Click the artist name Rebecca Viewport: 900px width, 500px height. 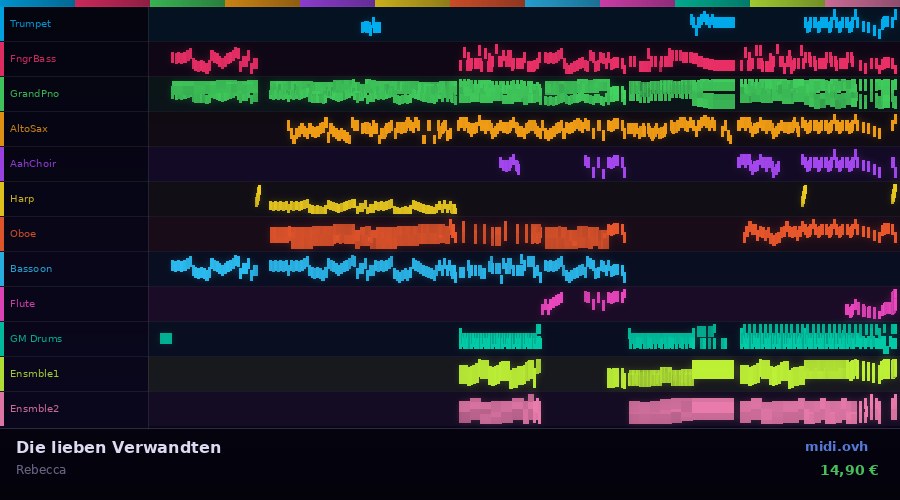click(41, 470)
